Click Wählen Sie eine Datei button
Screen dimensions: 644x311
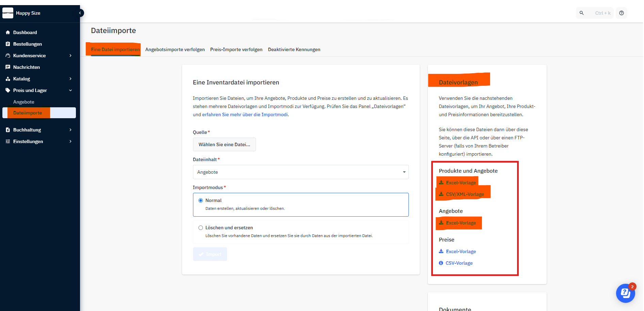click(x=224, y=144)
